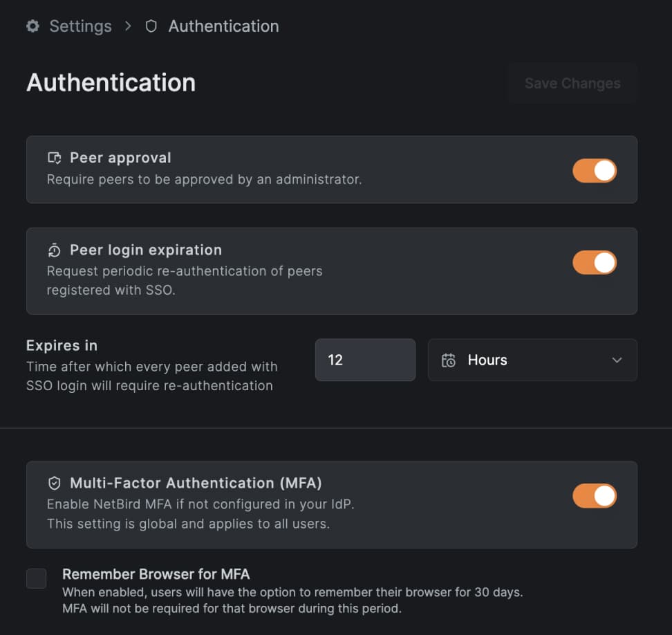Click the chevron on the Hours selector
The width and height of the screenshot is (672, 635).
point(617,360)
